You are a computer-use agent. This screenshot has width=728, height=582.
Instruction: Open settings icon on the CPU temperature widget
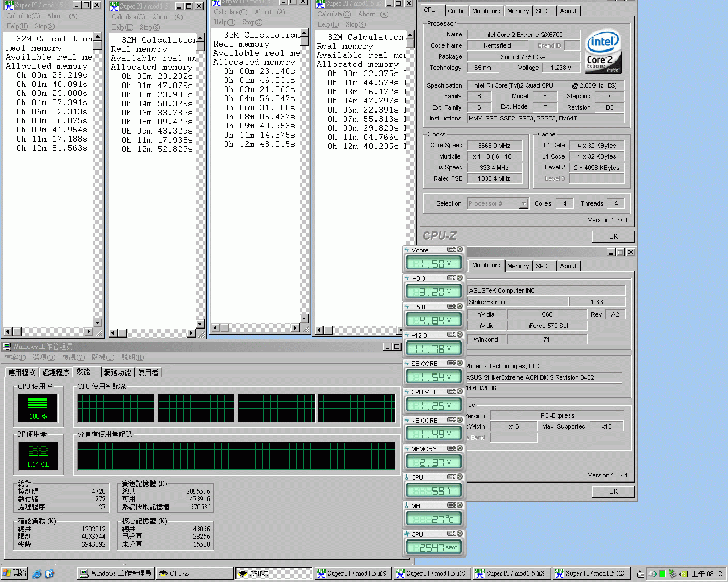coord(450,477)
